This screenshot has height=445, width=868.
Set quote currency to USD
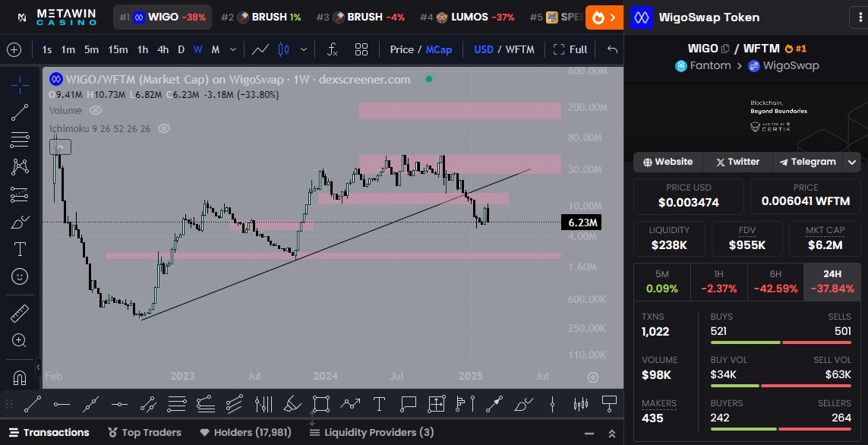[x=483, y=50]
